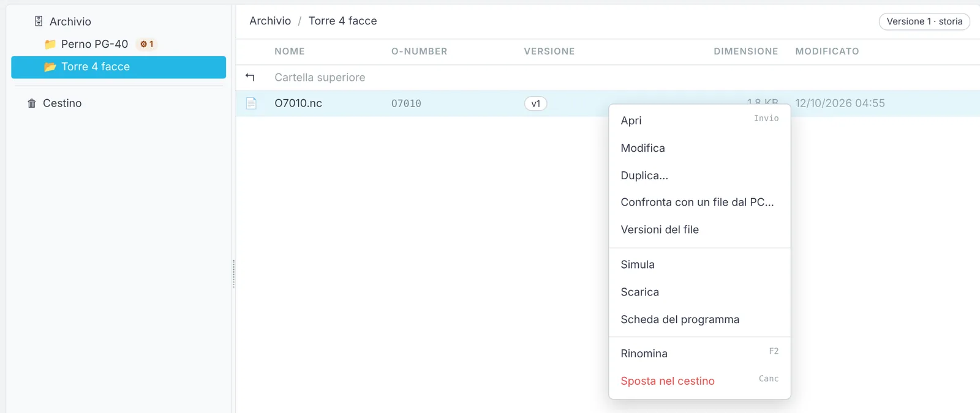This screenshot has width=980, height=413.
Task: Sort by the VERSIONE column header
Action: (x=549, y=51)
